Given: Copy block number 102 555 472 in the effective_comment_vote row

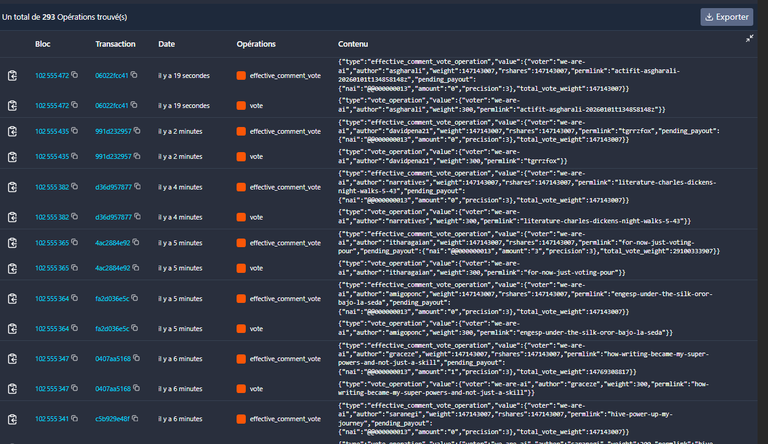Looking at the screenshot, I should pos(74,76).
